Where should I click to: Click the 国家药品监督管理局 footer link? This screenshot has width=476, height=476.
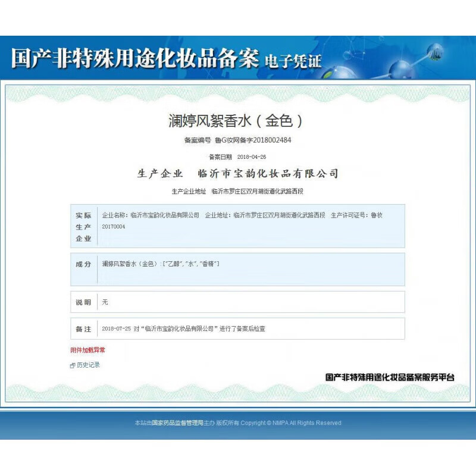tap(177, 423)
